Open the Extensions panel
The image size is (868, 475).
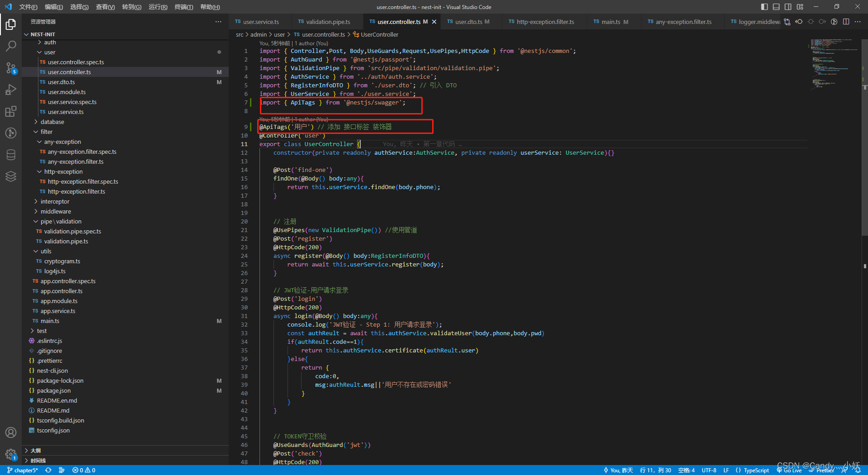(11, 111)
